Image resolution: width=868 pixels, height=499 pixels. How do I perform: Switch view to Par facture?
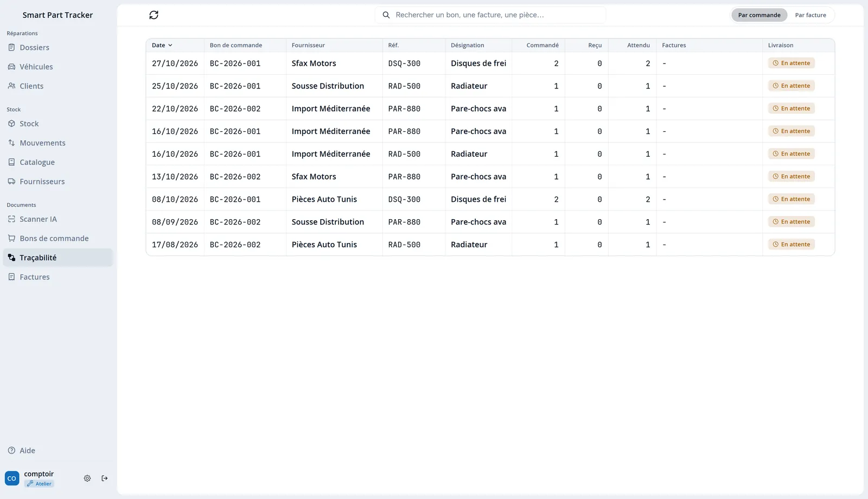[x=810, y=15]
